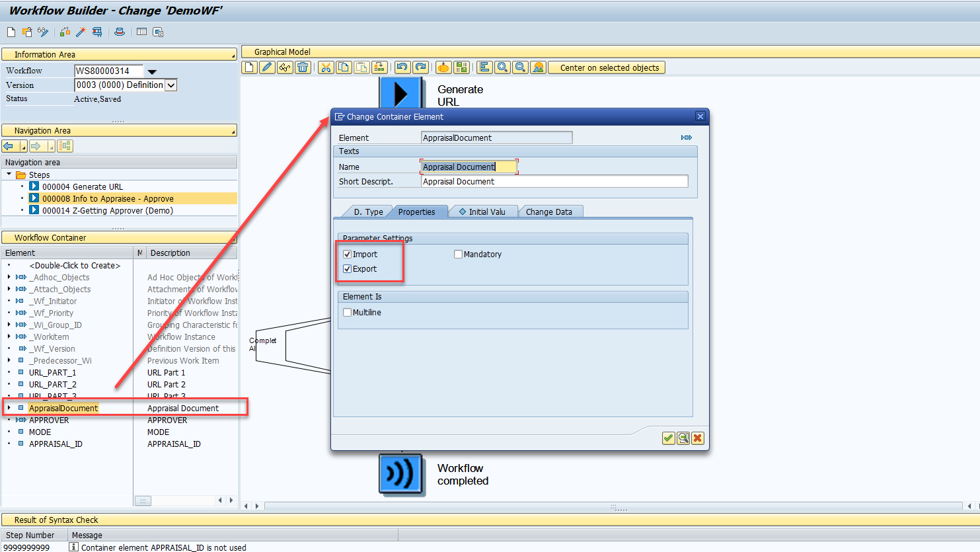The width and height of the screenshot is (980, 552).
Task: Cut selection with scissors icon
Action: pos(326,67)
